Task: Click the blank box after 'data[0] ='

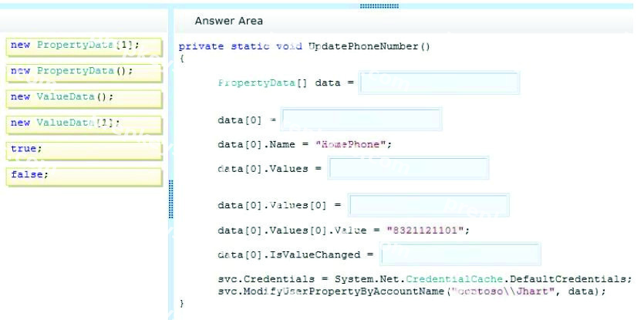Action: pyautogui.click(x=362, y=119)
